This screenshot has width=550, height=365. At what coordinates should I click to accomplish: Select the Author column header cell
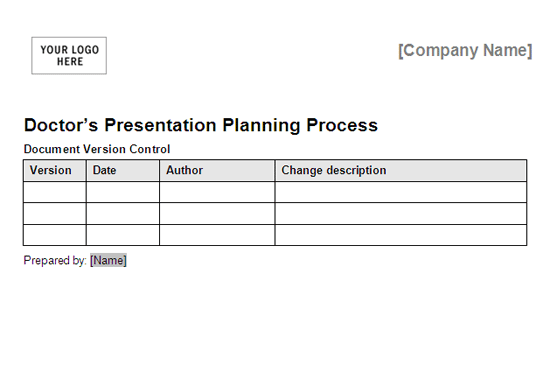pos(217,170)
